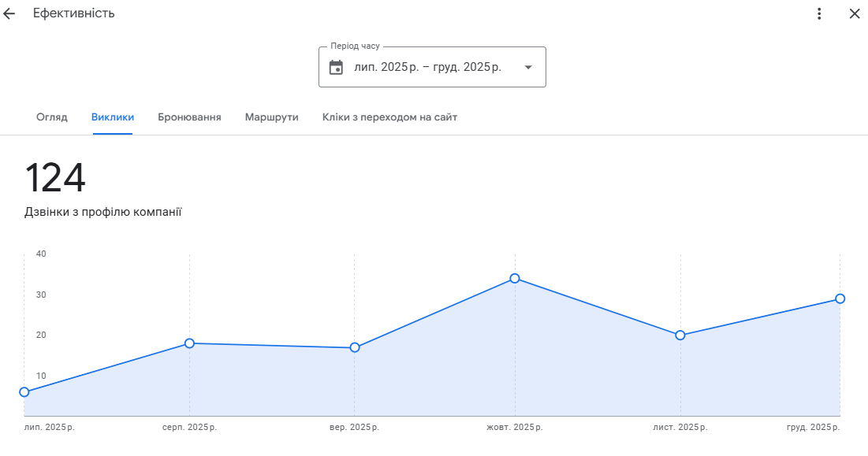Click the лист. 2025 chart point

[x=680, y=336]
